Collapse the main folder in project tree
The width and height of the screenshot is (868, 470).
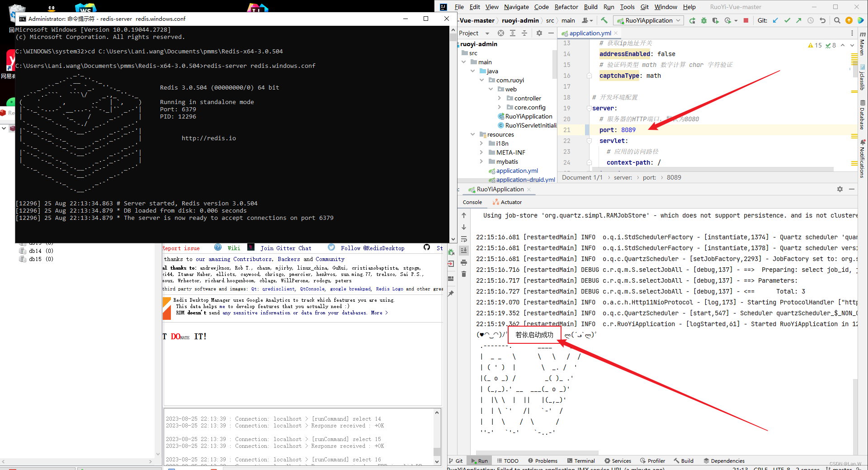(464, 62)
